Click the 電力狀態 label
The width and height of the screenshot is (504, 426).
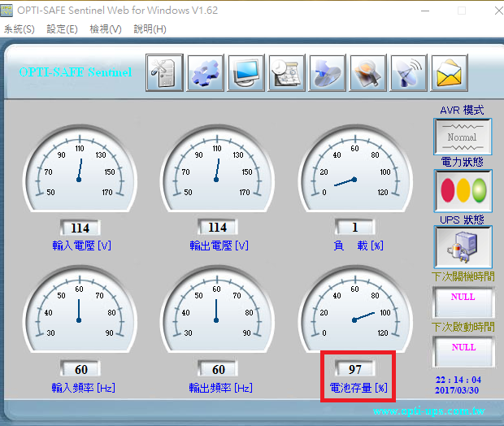(x=463, y=162)
